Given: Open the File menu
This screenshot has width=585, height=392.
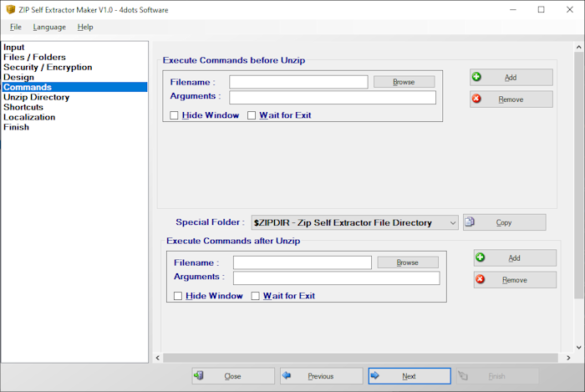Looking at the screenshot, I should tap(16, 27).
